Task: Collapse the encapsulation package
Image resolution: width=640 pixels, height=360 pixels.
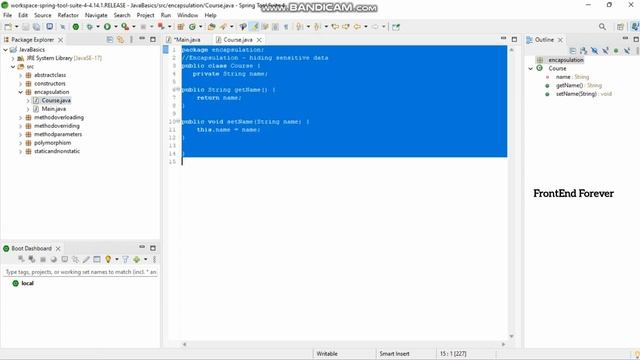Action: click(x=20, y=92)
